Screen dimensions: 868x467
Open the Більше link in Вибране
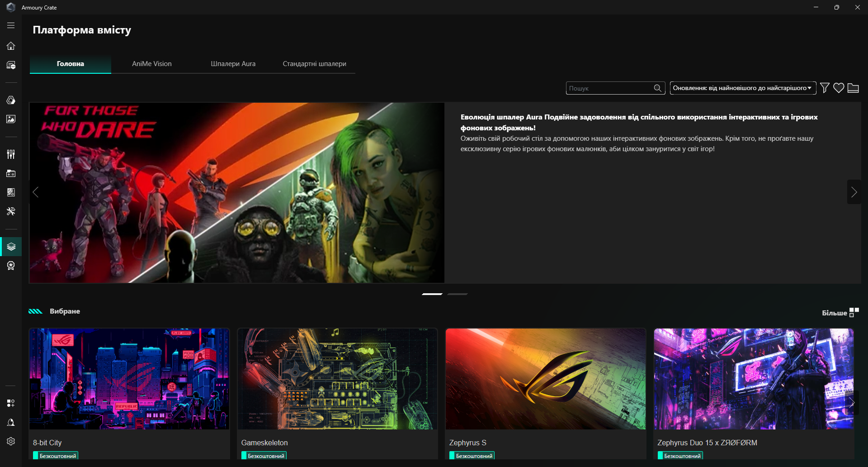(835, 313)
